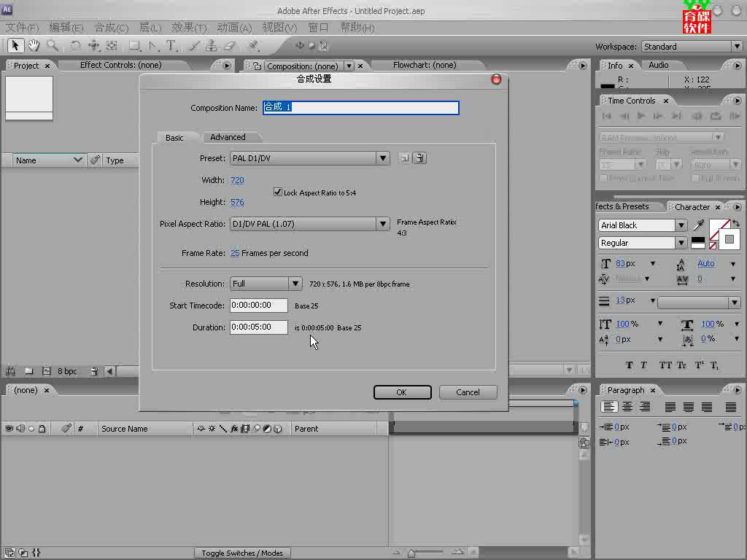This screenshot has height=560, width=747.
Task: Open the Composition: (none) viewer dropdown
Action: (x=349, y=66)
